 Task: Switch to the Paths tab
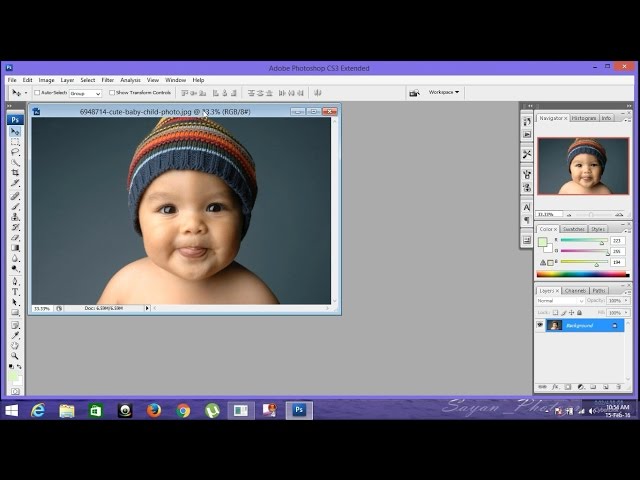tap(599, 291)
